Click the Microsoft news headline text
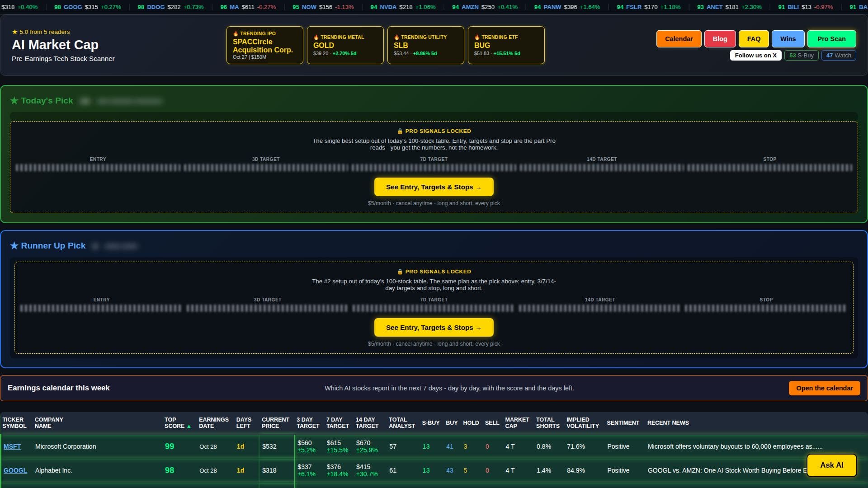Viewport: 868px width, 488px height. pyautogui.click(x=735, y=446)
